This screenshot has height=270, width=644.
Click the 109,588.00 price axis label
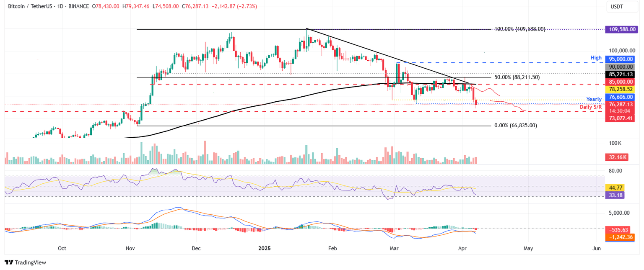(622, 29)
